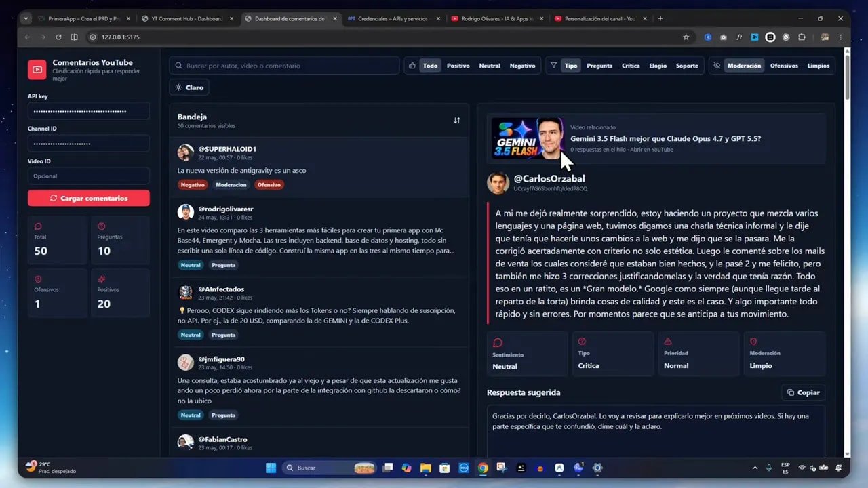Filter comments by Negativo sentiment
868x488 pixels.
tap(522, 66)
